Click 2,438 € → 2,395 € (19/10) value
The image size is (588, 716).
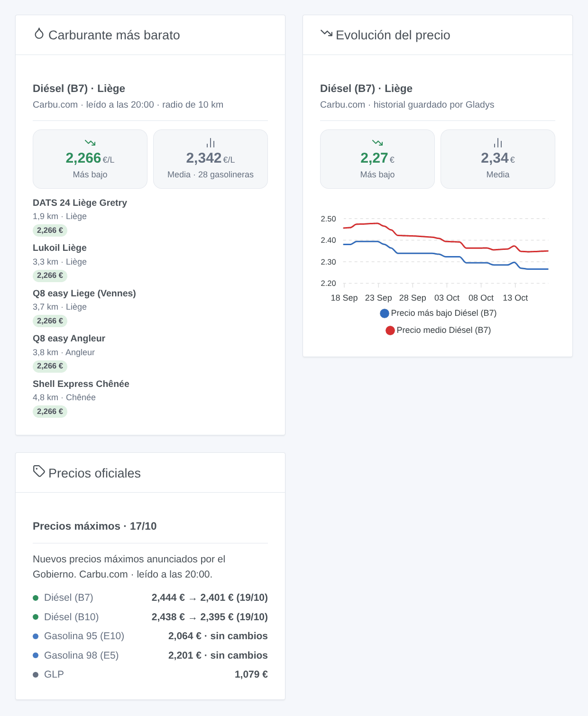coord(210,617)
